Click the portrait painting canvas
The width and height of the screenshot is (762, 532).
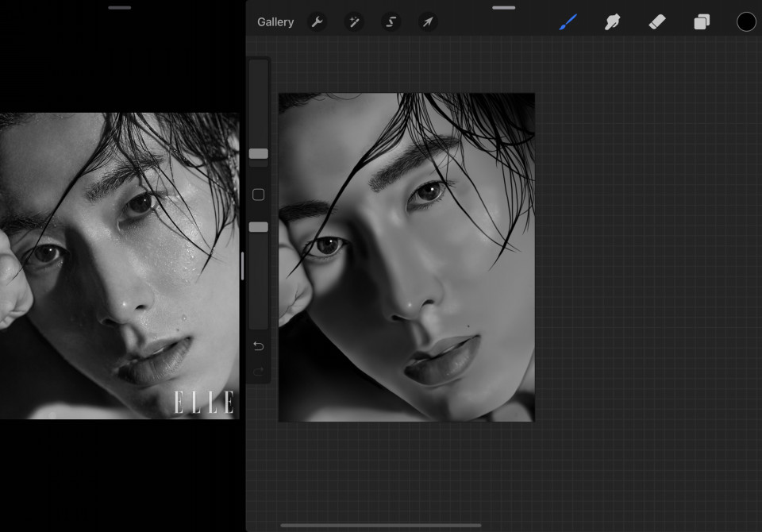406,257
